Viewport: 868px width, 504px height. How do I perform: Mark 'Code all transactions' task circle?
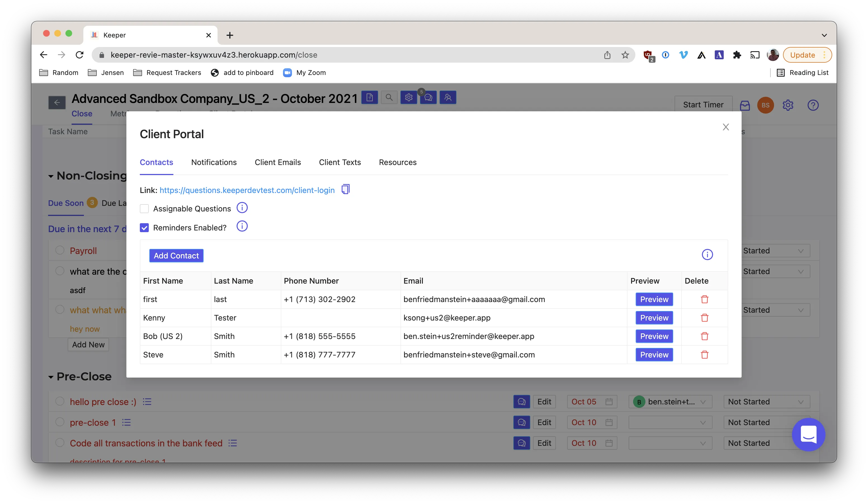[60, 443]
